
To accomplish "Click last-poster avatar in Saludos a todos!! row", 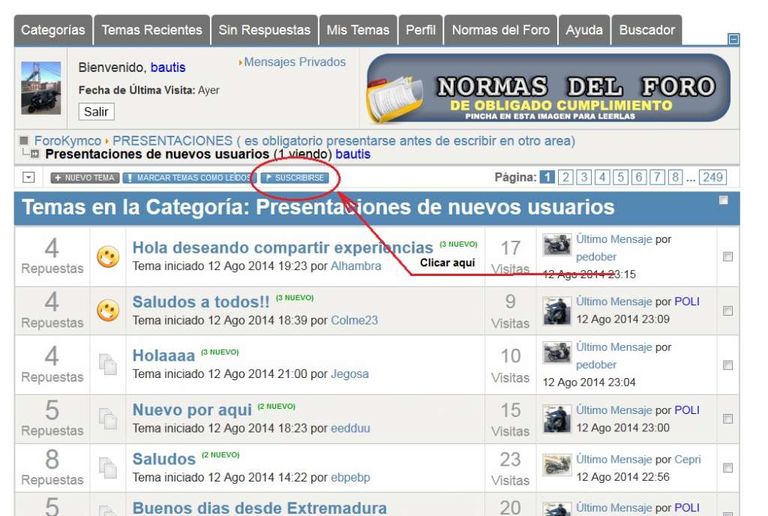I will click(x=557, y=311).
